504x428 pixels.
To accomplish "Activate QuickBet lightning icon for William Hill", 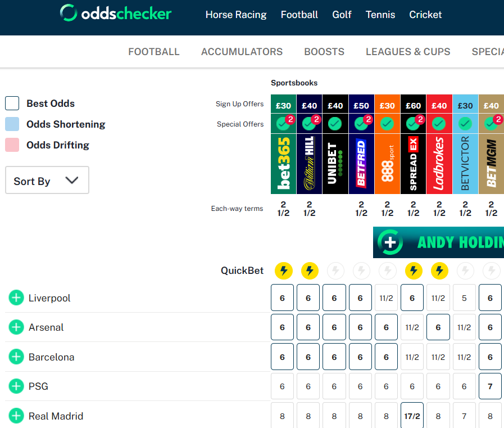I will click(x=310, y=271).
